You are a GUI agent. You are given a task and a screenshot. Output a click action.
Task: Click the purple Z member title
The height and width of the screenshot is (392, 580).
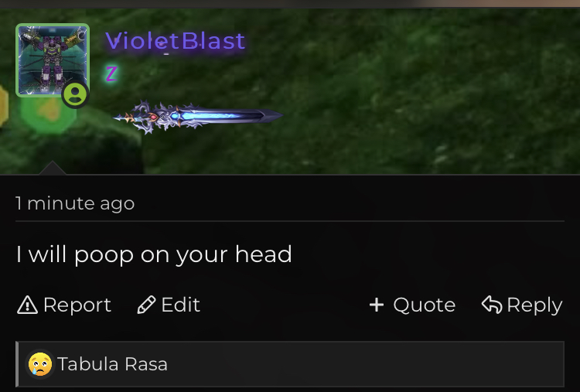click(111, 73)
